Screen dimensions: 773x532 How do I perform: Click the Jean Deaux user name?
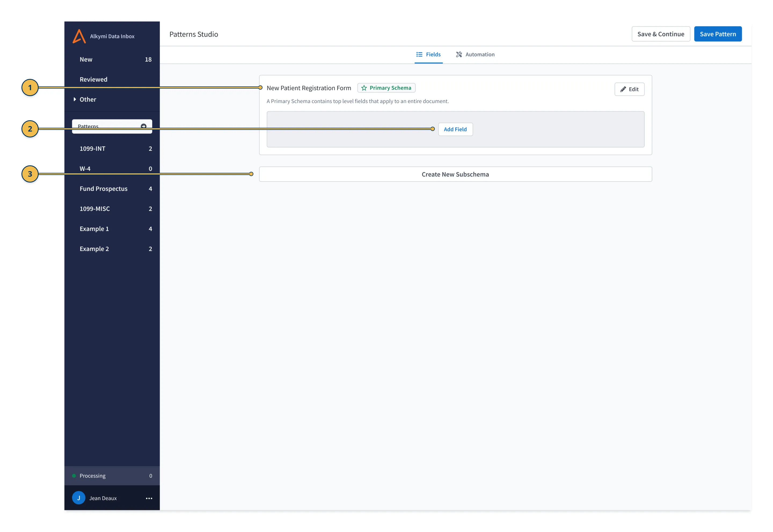103,498
